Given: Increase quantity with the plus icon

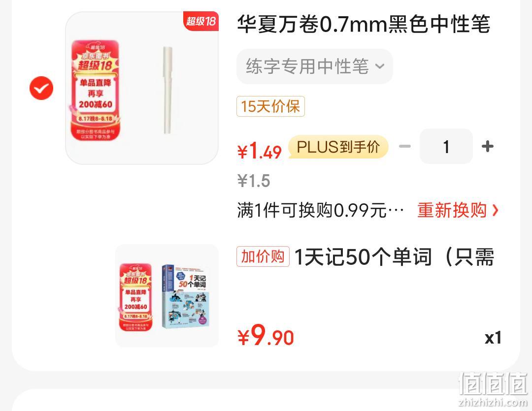Looking at the screenshot, I should pyautogui.click(x=488, y=147).
